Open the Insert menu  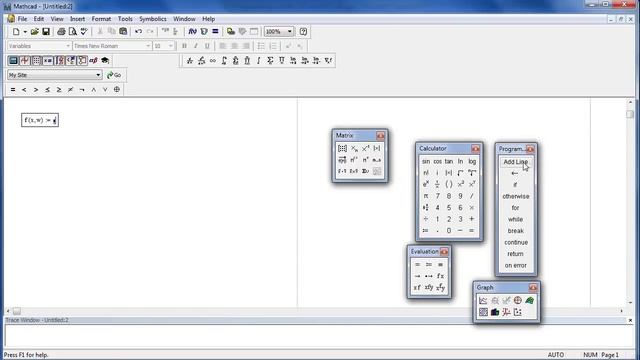pyautogui.click(x=77, y=19)
